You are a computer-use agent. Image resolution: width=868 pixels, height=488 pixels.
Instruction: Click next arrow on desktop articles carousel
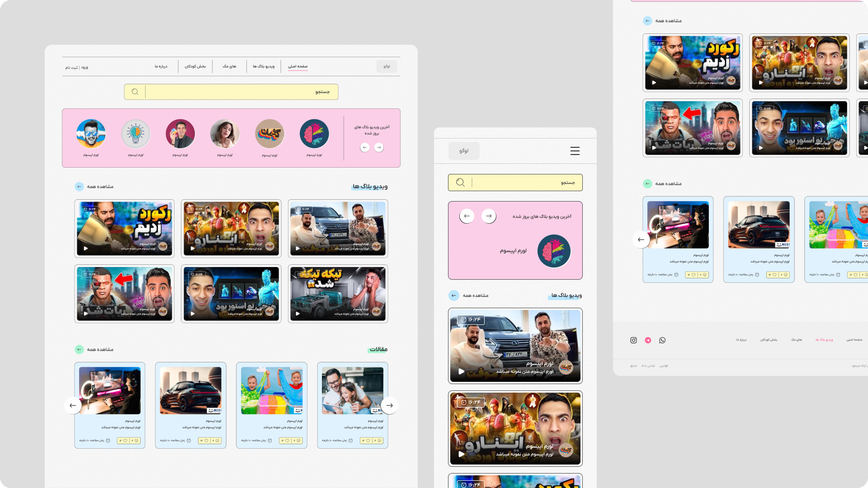389,405
